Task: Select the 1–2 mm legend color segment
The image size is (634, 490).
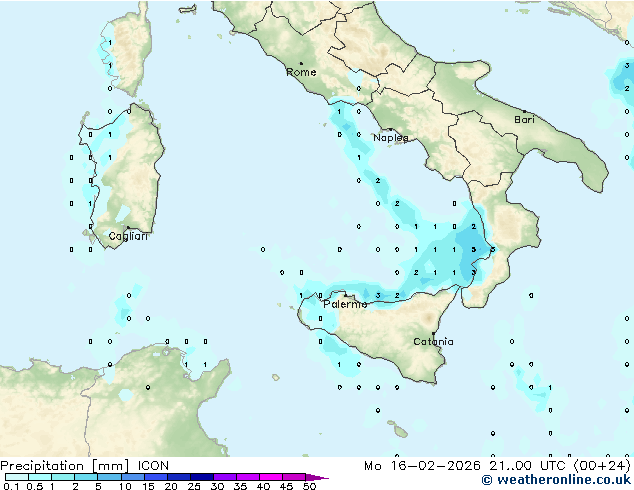Action: (63, 477)
